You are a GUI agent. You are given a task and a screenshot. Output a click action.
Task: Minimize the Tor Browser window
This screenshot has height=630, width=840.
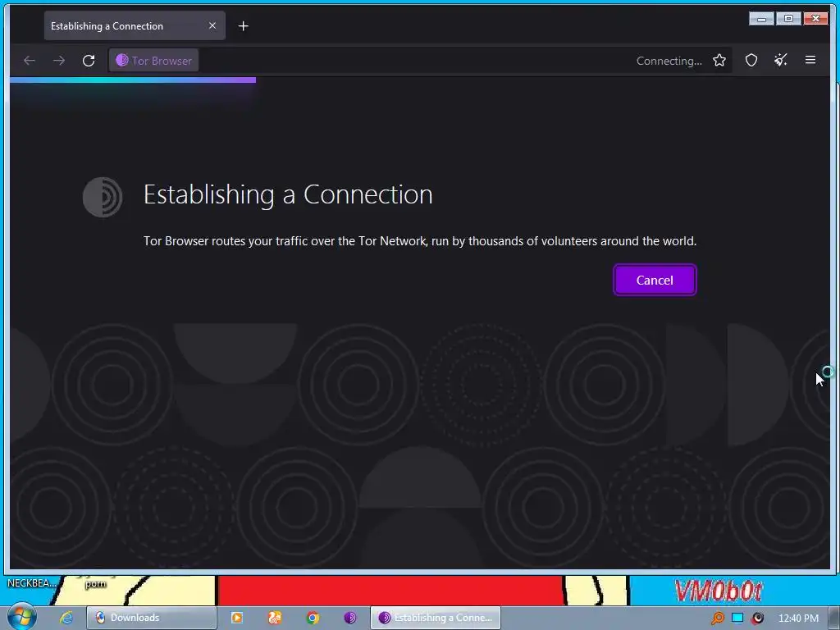coord(761,19)
